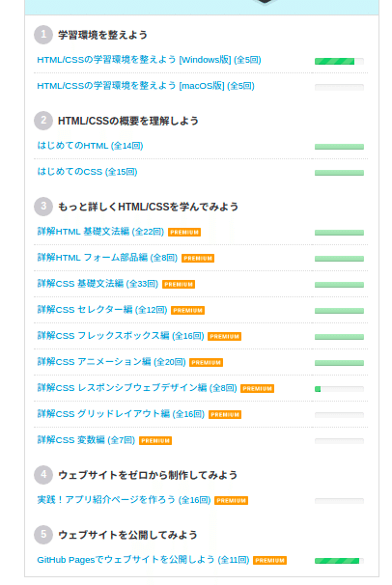Viewport: 392px width, 585px height.
Task: Click heading HTML/CSSの概要を理解しよう
Action: 128,121
